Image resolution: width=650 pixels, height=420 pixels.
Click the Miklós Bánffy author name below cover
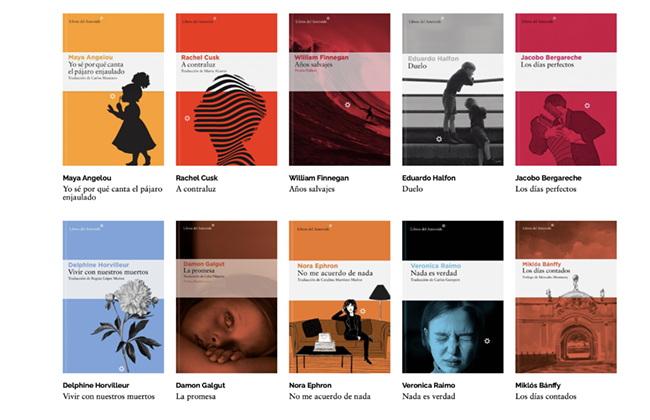(538, 385)
